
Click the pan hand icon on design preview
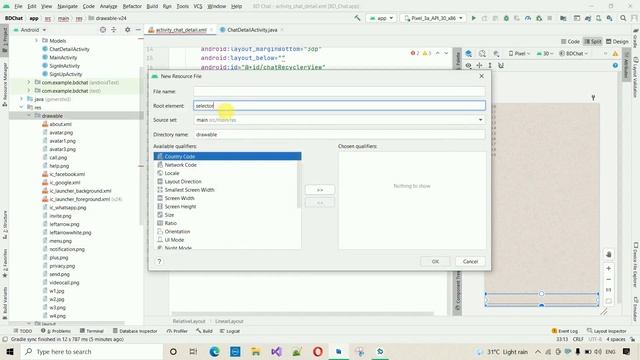[608, 254]
